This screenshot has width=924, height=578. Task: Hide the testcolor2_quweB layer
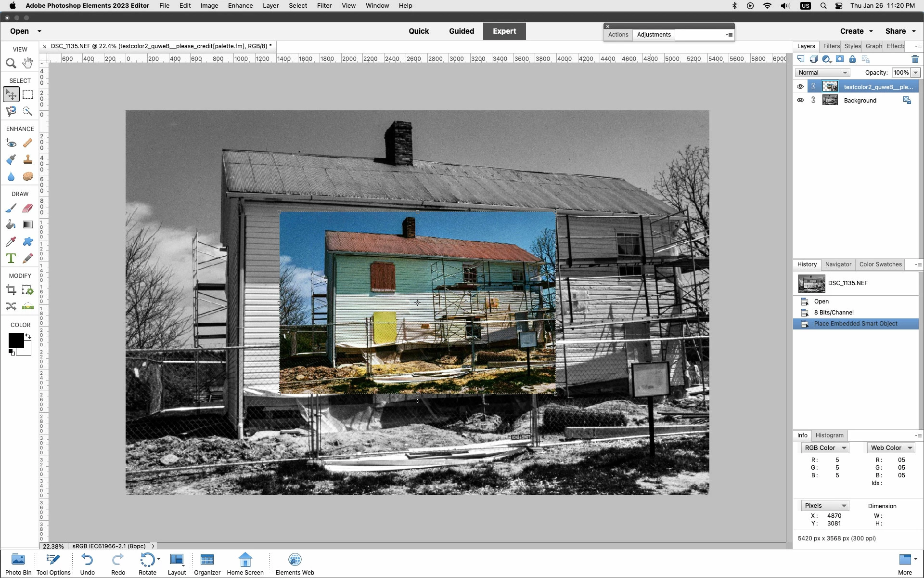click(800, 87)
